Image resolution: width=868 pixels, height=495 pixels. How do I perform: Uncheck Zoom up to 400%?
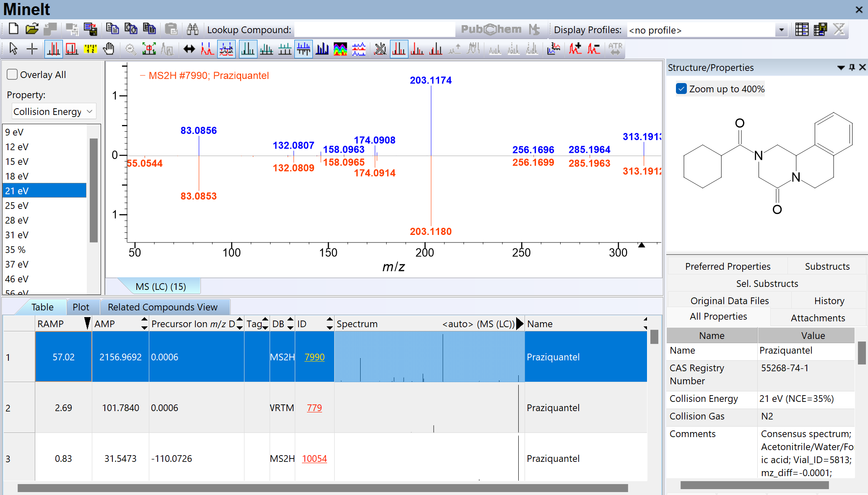click(681, 89)
